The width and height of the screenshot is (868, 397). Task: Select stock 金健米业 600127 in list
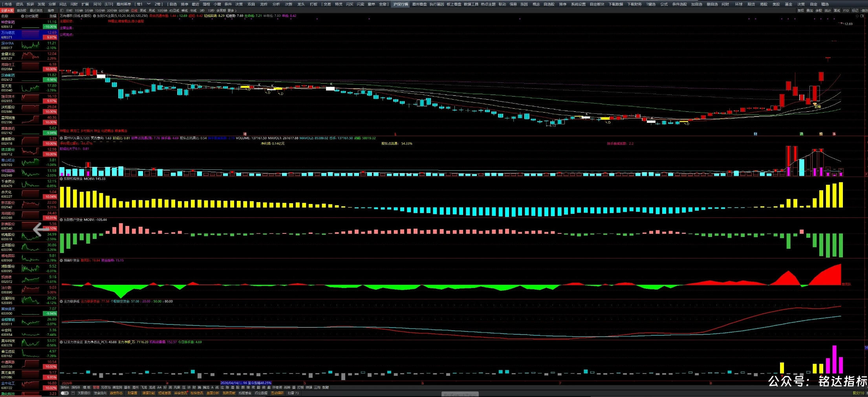(x=29, y=56)
